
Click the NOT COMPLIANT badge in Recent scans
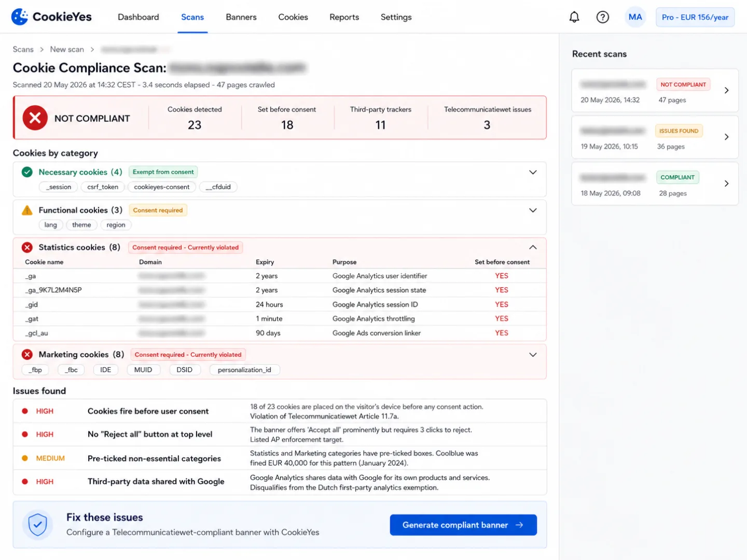[x=683, y=85]
